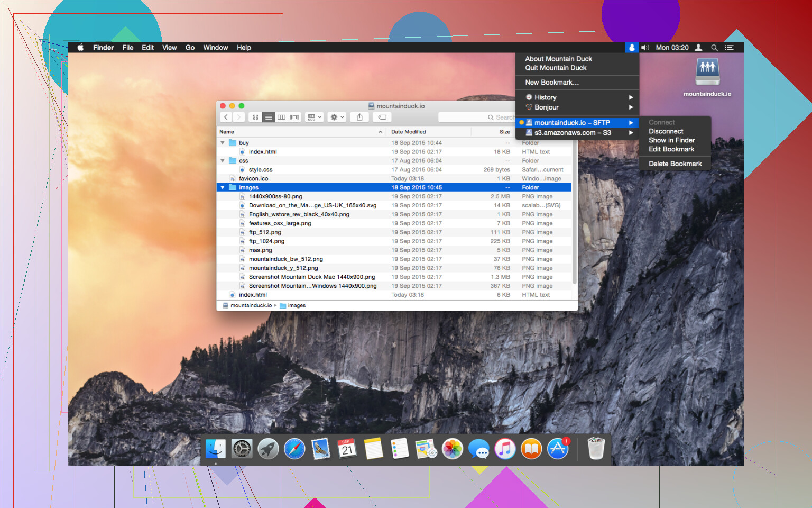Open the Action gear dropdown in Finder toolbar

(x=337, y=117)
